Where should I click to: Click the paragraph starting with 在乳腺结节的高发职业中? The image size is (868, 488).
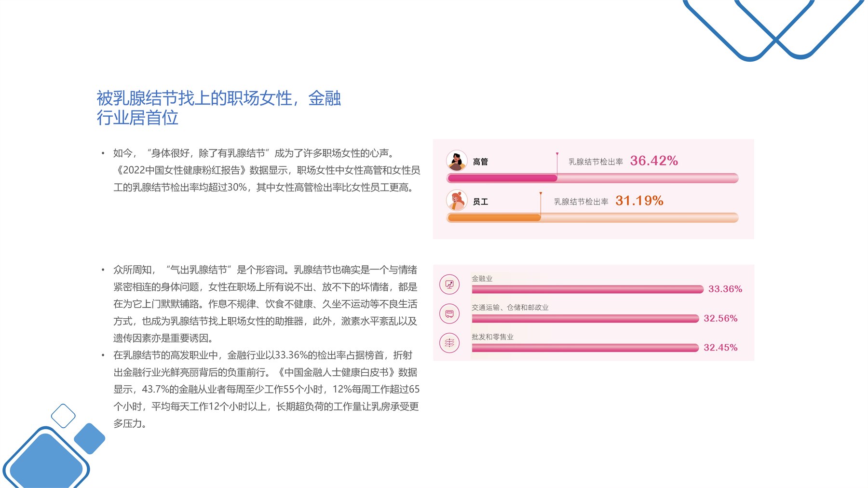(266, 389)
